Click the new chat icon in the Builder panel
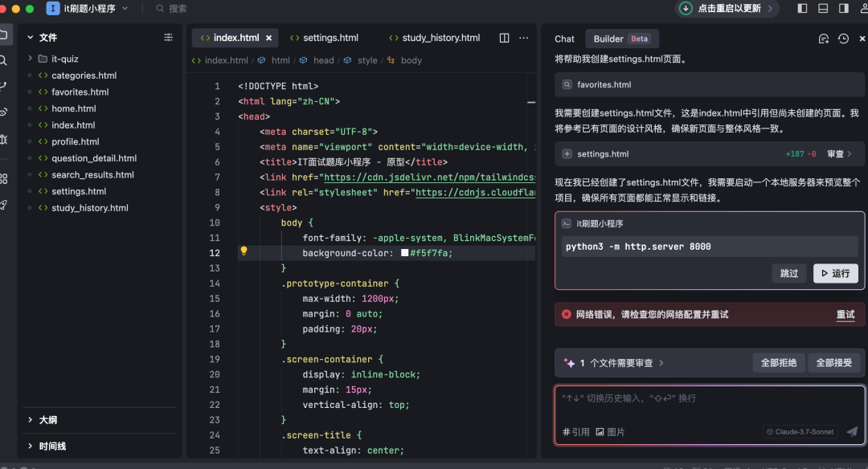Image resolution: width=868 pixels, height=469 pixels. [823, 39]
